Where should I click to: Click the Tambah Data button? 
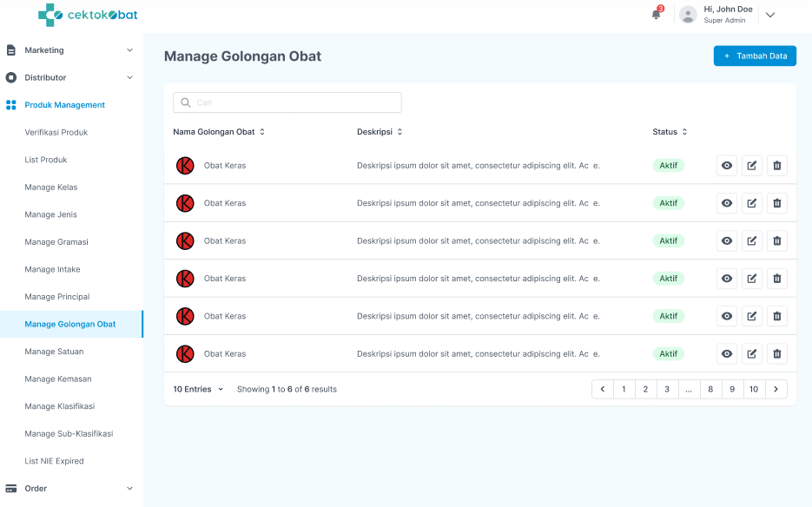point(755,56)
